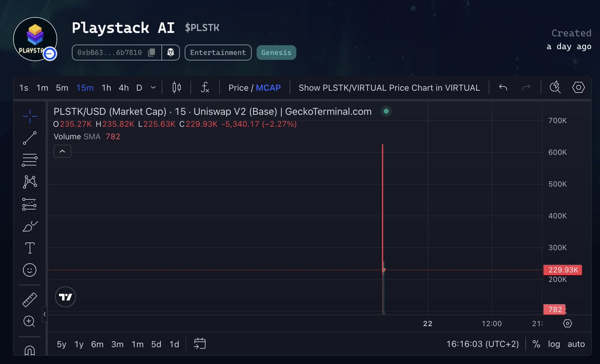Viewport: 600px width, 364px height.
Task: Click the green live data status dot
Action: [x=385, y=111]
